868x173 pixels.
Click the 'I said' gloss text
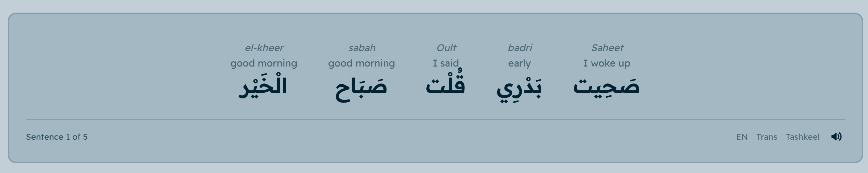(x=446, y=63)
